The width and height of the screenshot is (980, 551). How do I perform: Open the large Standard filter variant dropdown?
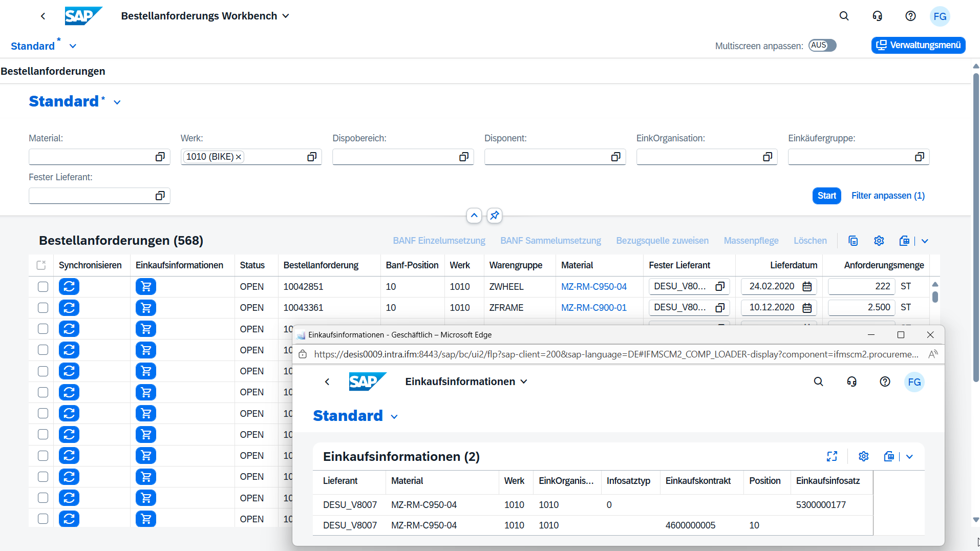[117, 102]
